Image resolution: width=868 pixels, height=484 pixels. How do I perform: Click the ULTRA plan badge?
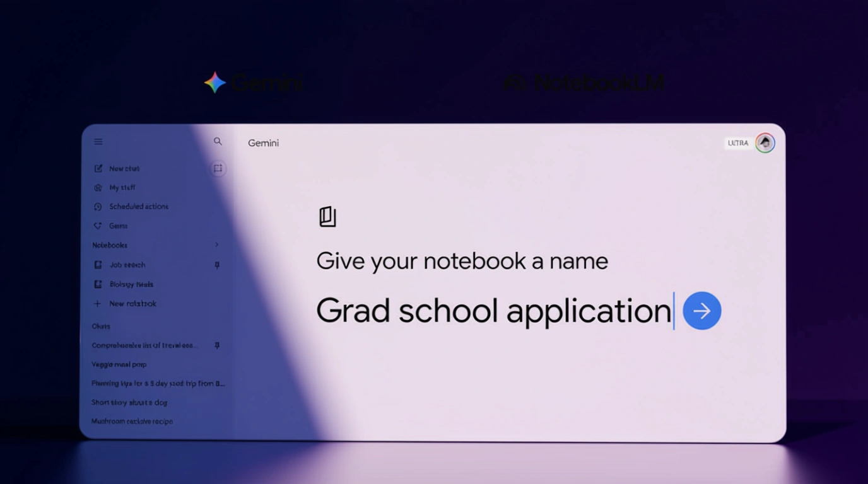(x=737, y=143)
